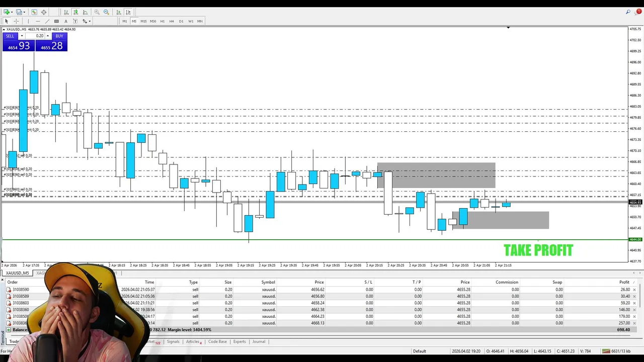644x362 pixels.
Task: Open the Articles terminal tab
Action: (194, 342)
